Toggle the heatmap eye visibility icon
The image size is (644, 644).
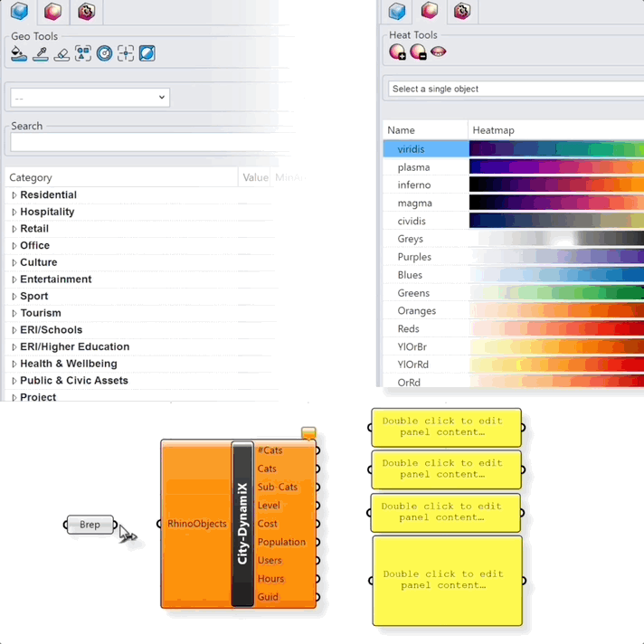coord(439,52)
